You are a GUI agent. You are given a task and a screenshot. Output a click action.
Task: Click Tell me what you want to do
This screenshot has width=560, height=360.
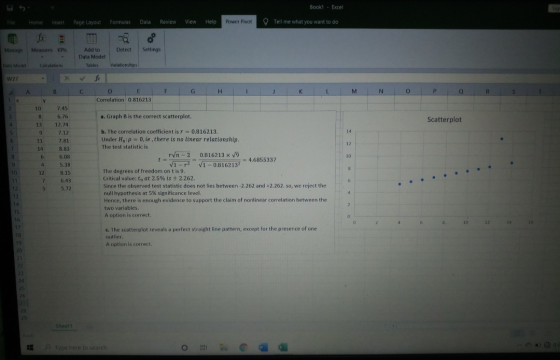[x=306, y=22]
